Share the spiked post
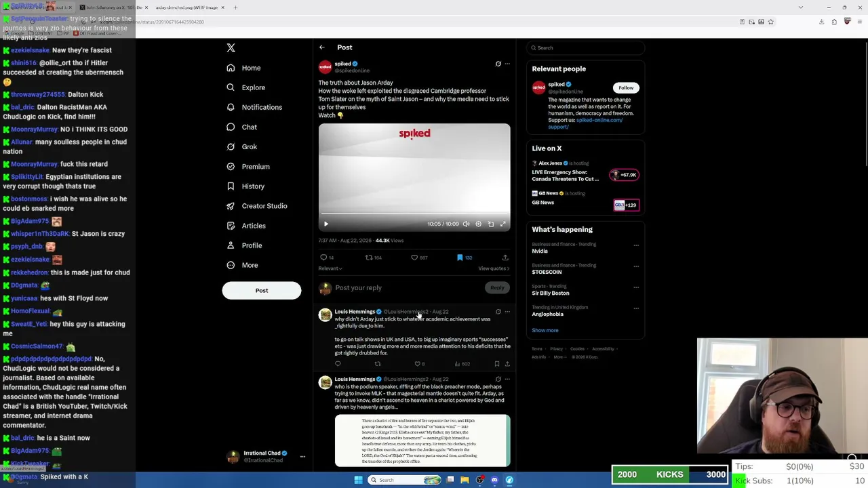Image resolution: width=868 pixels, height=488 pixels. click(505, 258)
